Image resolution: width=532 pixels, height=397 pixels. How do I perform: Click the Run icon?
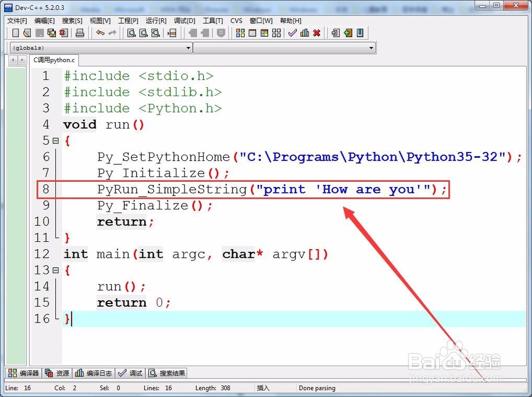pos(253,33)
